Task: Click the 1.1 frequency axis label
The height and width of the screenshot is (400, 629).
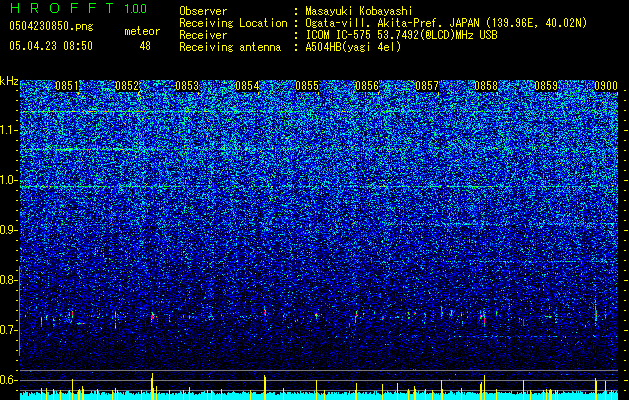Action: 8,130
